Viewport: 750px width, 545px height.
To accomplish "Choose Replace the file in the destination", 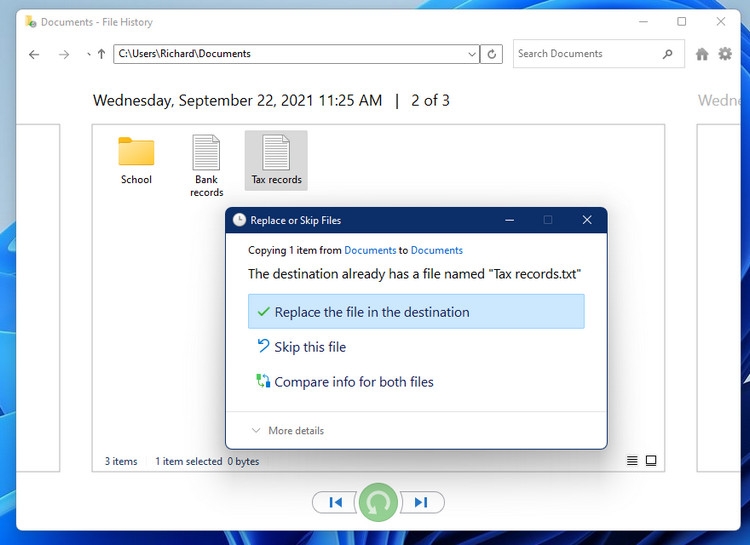I will (x=416, y=311).
